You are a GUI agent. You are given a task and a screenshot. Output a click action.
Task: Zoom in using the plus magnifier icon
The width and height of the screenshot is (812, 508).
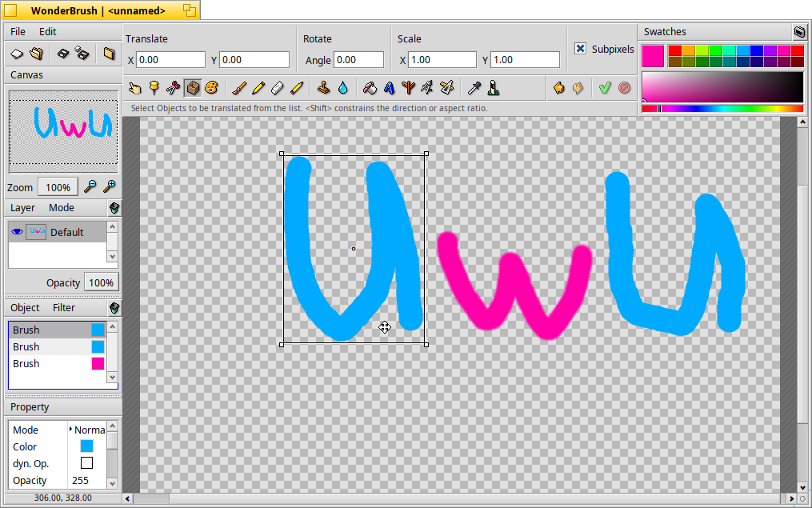pyautogui.click(x=110, y=186)
